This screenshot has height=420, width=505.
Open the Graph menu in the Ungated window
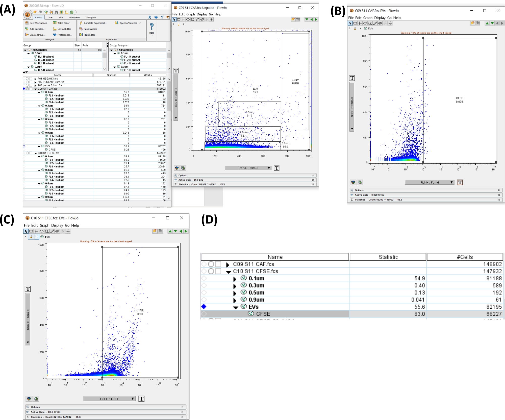[190, 14]
